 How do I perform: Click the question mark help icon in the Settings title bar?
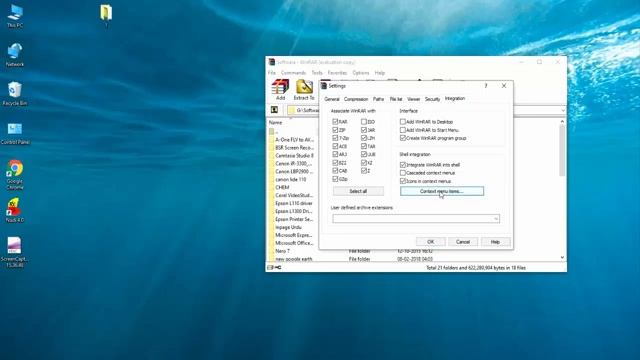(x=486, y=86)
